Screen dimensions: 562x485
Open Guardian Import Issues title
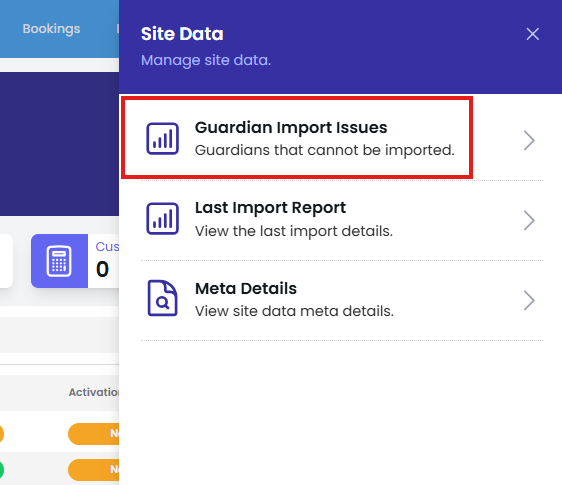(291, 128)
